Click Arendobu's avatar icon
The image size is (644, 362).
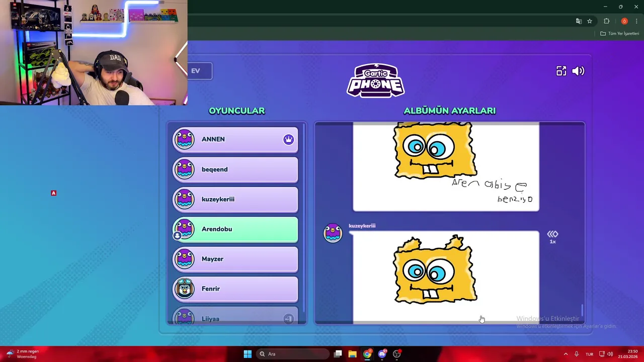tap(185, 229)
